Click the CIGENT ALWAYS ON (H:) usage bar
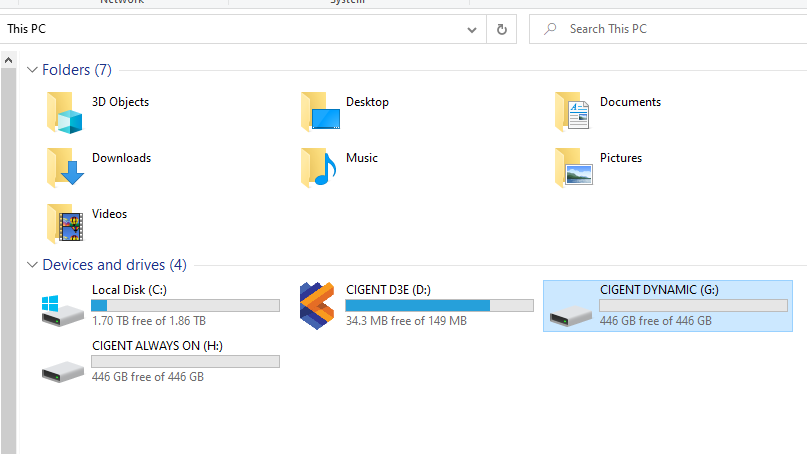The image size is (807, 454). pos(185,362)
